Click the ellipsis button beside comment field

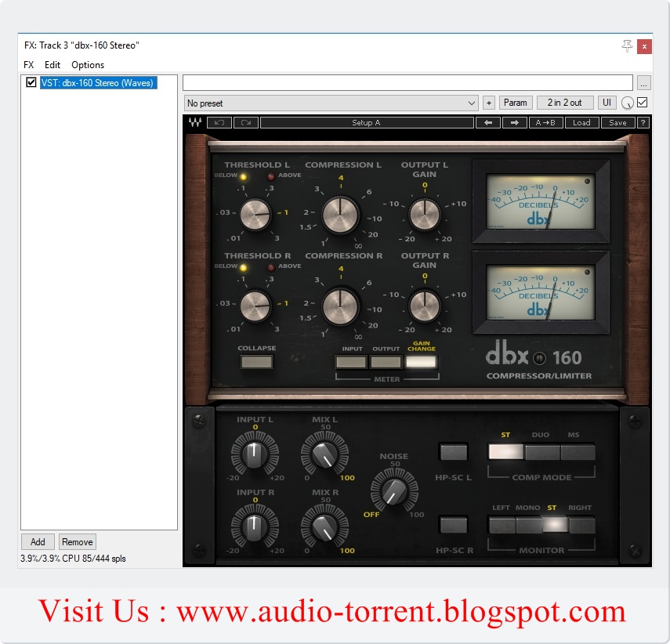[x=643, y=83]
